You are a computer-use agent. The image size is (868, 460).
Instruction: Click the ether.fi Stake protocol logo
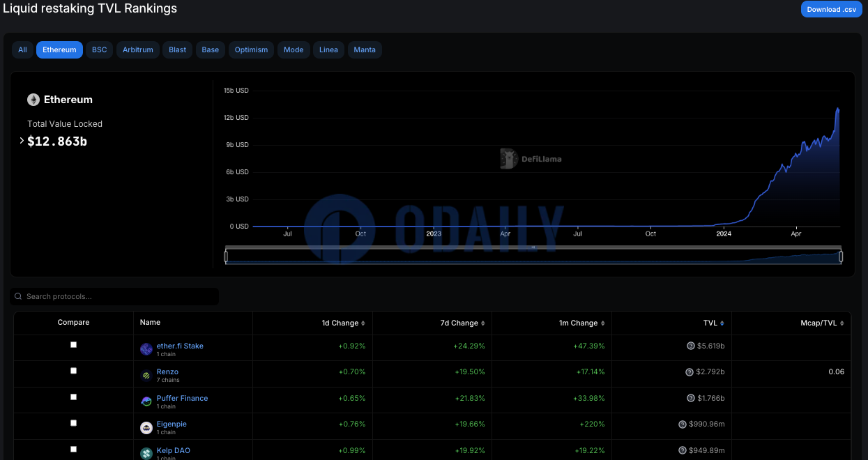[x=146, y=349]
